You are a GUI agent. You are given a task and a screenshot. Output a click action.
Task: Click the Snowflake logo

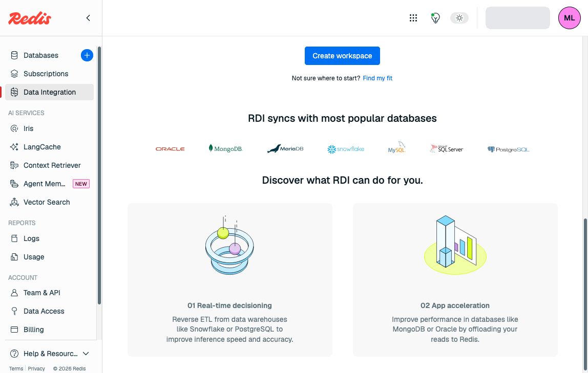(x=346, y=149)
